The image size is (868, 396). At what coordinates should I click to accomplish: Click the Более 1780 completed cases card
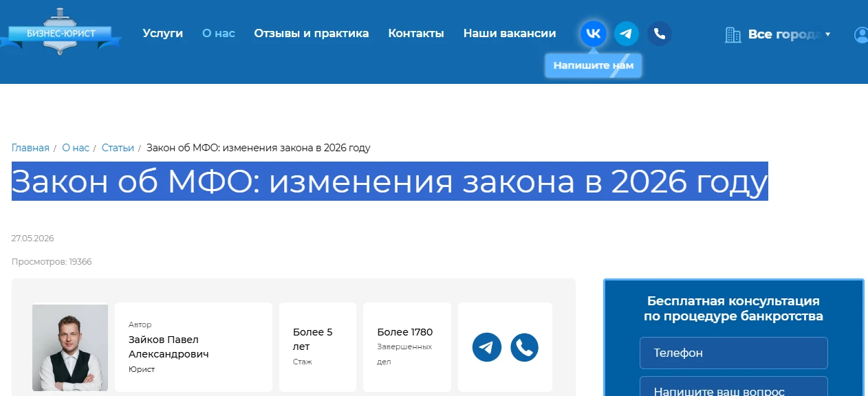[407, 347]
